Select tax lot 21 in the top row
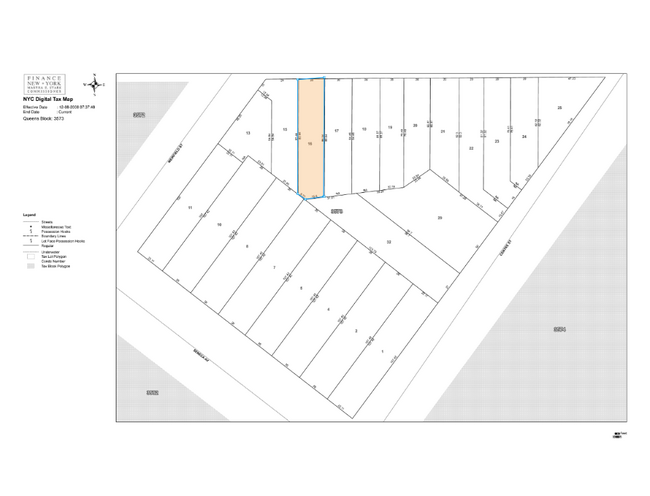Viewport: 650px width, 496px height. pos(443,131)
